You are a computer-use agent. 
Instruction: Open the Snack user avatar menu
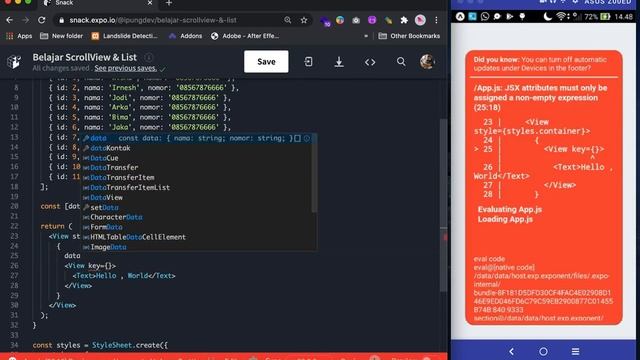[x=427, y=62]
